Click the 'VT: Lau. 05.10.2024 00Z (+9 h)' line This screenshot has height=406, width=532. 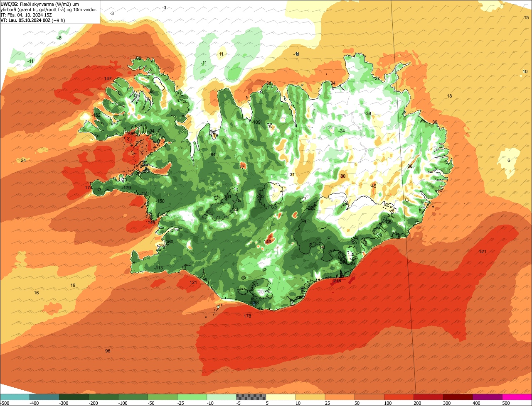tap(33, 20)
